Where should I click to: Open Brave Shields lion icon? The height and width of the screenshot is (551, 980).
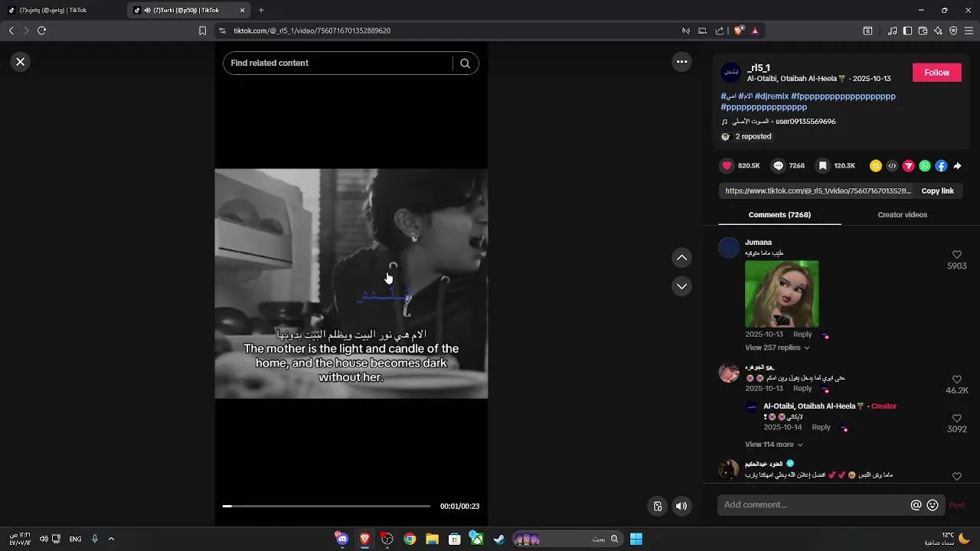coord(738,31)
